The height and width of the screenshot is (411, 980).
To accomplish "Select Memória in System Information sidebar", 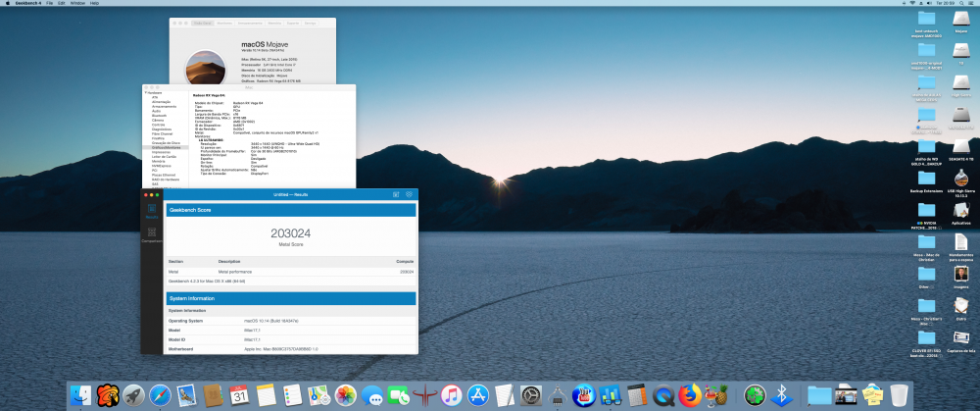I will point(158,161).
